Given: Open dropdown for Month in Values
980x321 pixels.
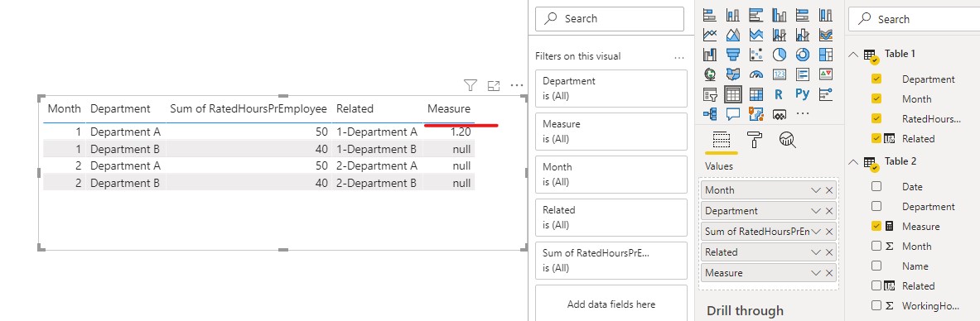Looking at the screenshot, I should point(815,190).
